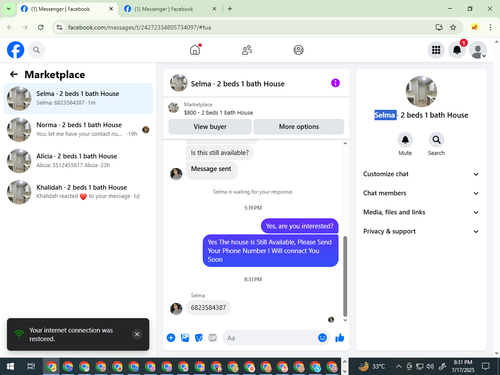
Task: Open Facebook search magnifier icon
Action: click(x=36, y=50)
